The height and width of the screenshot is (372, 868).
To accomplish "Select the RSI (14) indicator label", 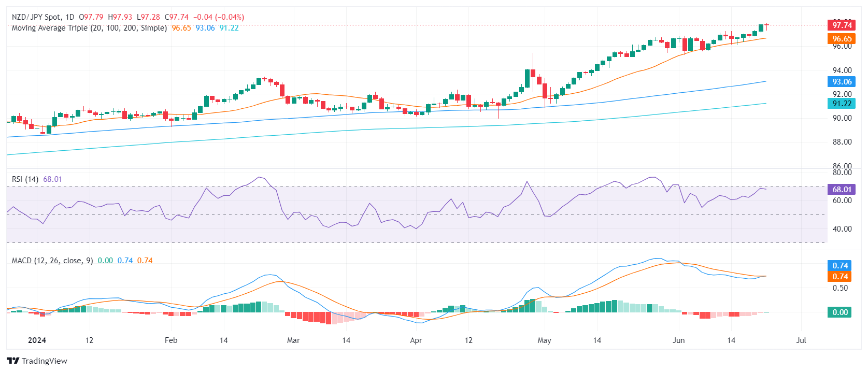I will click(25, 179).
